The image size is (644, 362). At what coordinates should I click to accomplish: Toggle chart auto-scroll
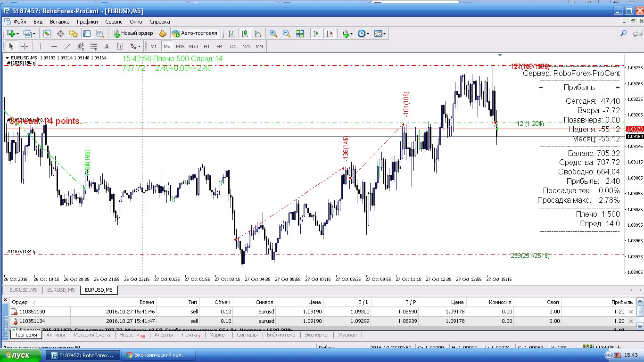pyautogui.click(x=316, y=33)
